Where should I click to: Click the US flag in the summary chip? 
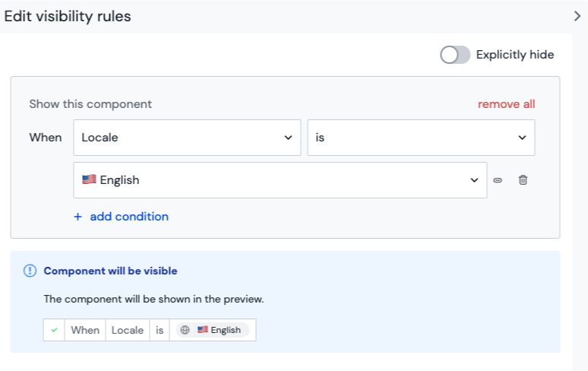[202, 330]
